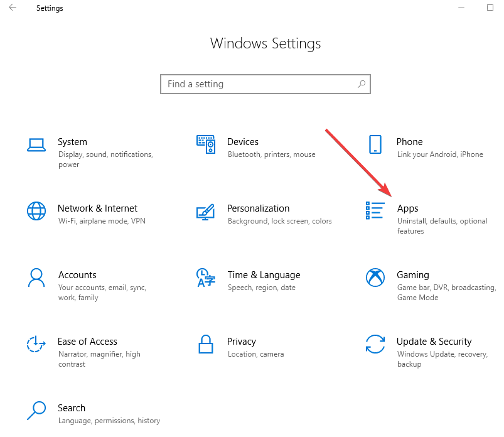This screenshot has width=504, height=437.
Task: Click the Accounts person icon
Action: pos(36,278)
